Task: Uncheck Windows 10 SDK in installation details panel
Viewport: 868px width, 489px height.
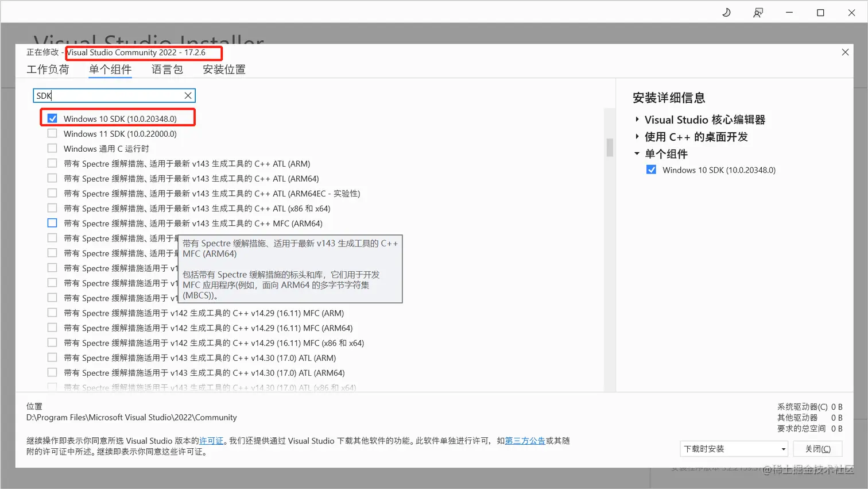Action: coord(651,170)
